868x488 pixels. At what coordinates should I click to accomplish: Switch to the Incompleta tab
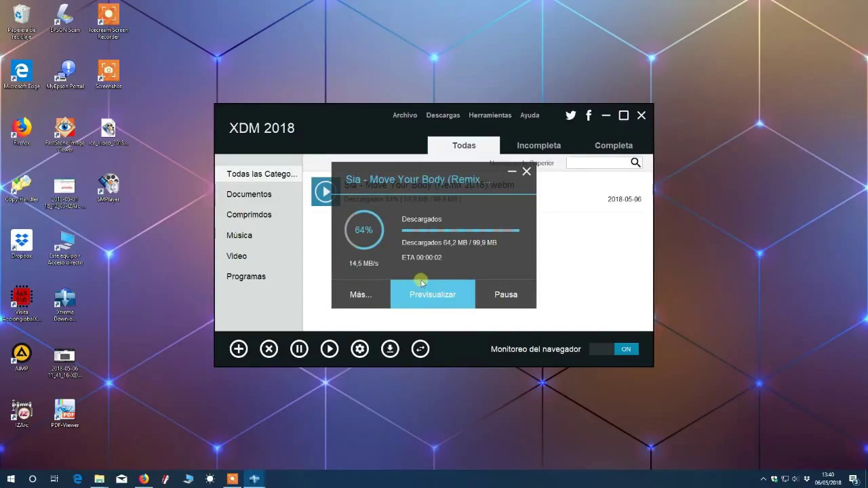(x=538, y=145)
